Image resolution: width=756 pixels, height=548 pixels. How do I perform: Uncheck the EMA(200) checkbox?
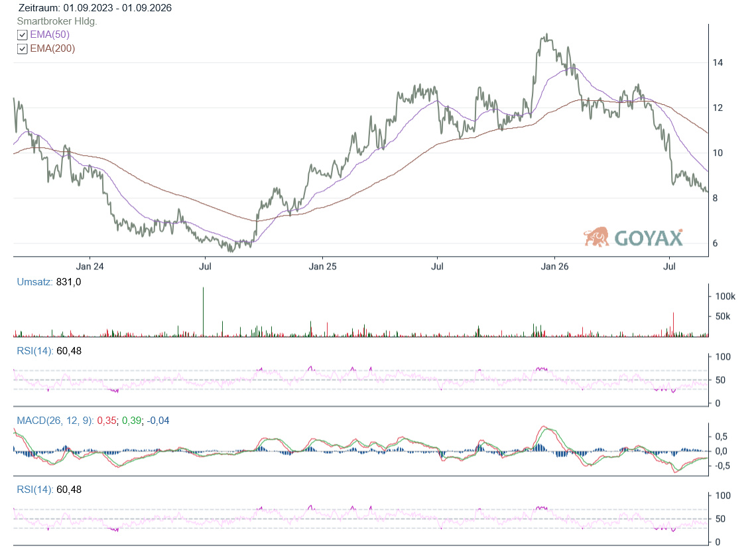coord(22,48)
